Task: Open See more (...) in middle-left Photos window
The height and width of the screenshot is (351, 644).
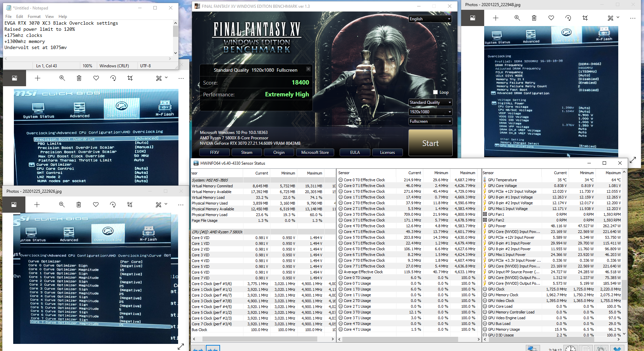Action: (x=181, y=78)
